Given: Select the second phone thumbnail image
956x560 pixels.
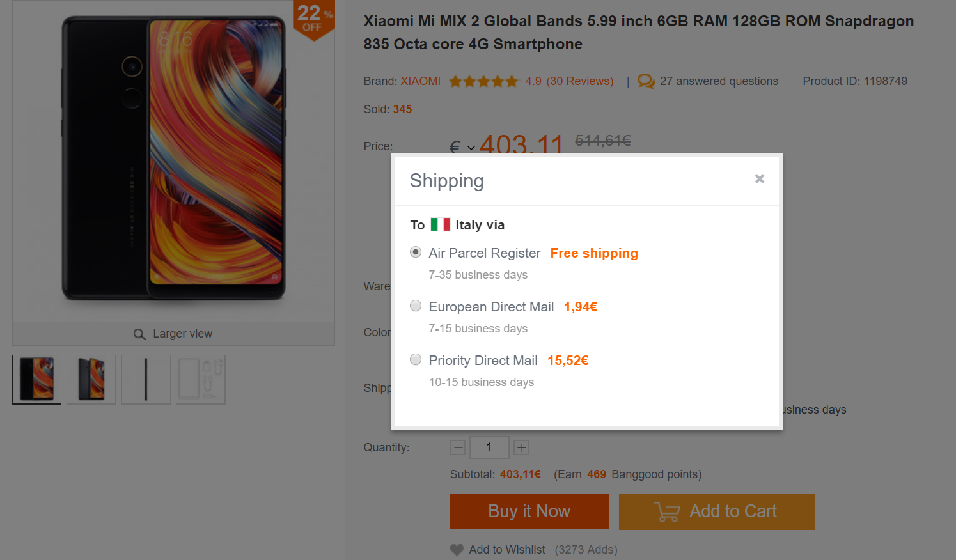Looking at the screenshot, I should point(91,380).
